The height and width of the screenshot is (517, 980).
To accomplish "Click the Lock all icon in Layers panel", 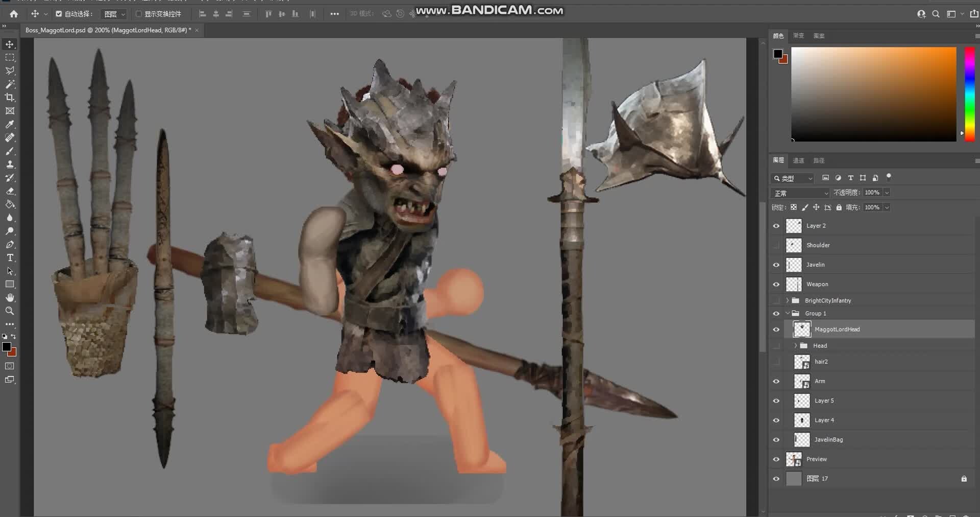I will [x=839, y=207].
